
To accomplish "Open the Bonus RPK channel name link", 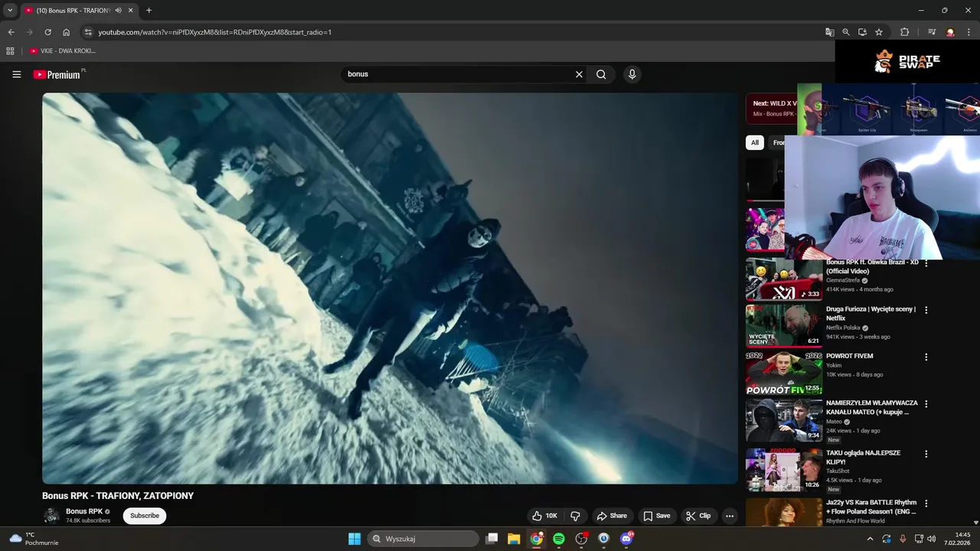I will [84, 511].
